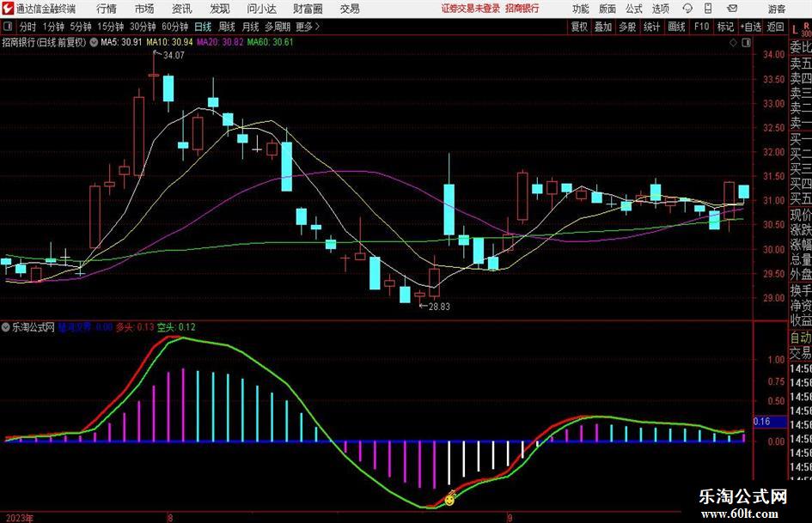Toggle the right info panel icon
812x523 pixels.
[x=746, y=43]
